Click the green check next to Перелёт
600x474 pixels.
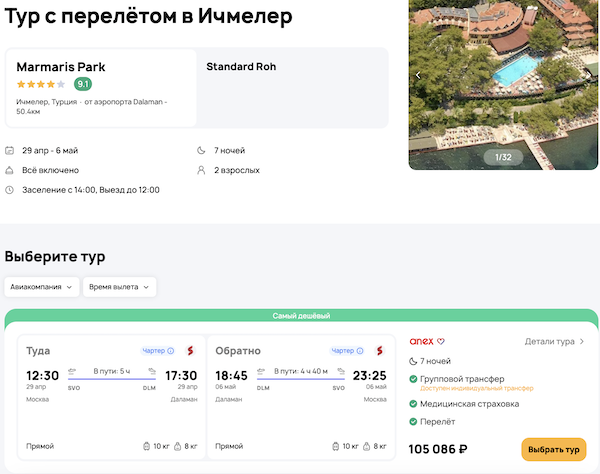point(415,422)
